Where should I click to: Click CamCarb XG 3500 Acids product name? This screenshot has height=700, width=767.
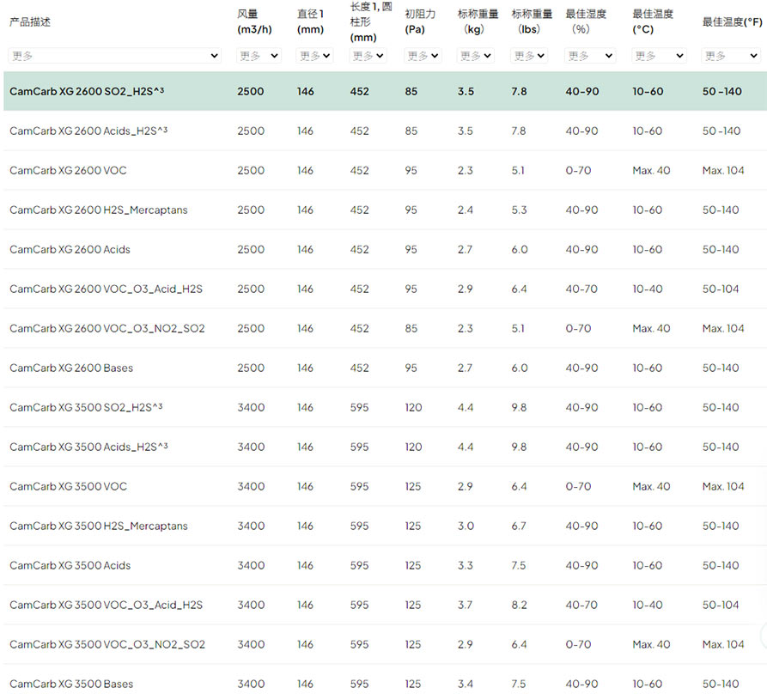pos(70,565)
